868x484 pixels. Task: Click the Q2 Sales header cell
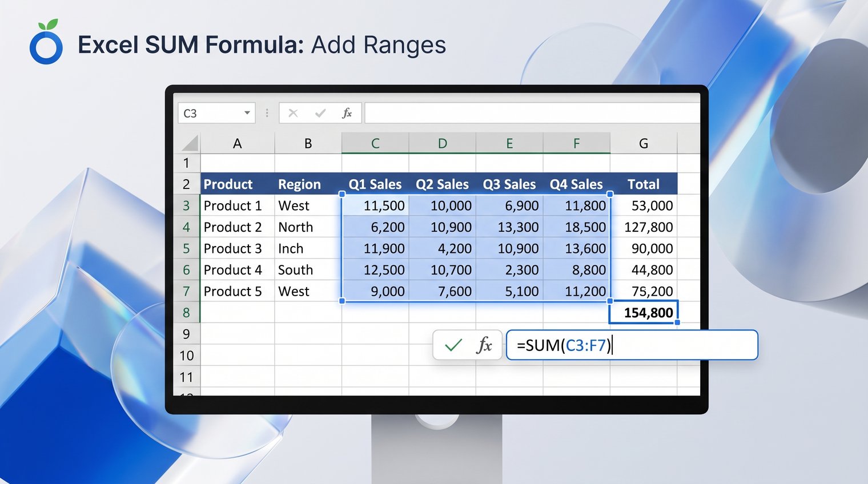point(443,184)
